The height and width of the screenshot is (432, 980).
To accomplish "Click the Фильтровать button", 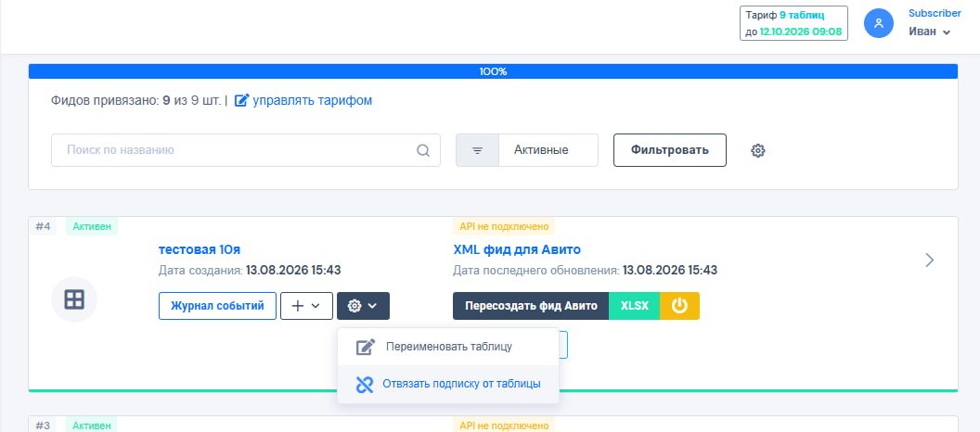I will tap(669, 150).
